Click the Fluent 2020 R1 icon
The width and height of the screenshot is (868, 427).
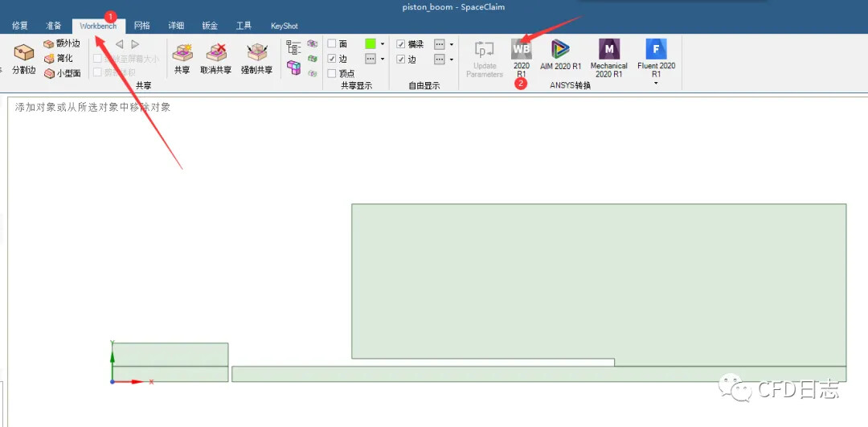tap(656, 50)
